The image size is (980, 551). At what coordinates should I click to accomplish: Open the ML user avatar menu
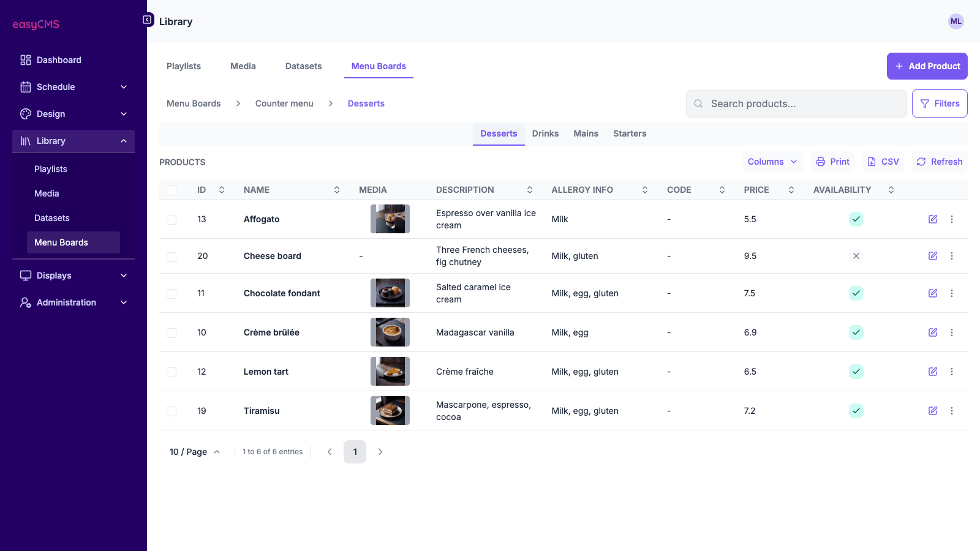coord(956,21)
